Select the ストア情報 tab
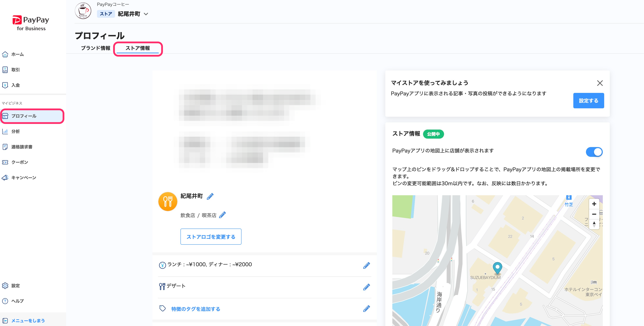The image size is (644, 326). pyautogui.click(x=137, y=48)
